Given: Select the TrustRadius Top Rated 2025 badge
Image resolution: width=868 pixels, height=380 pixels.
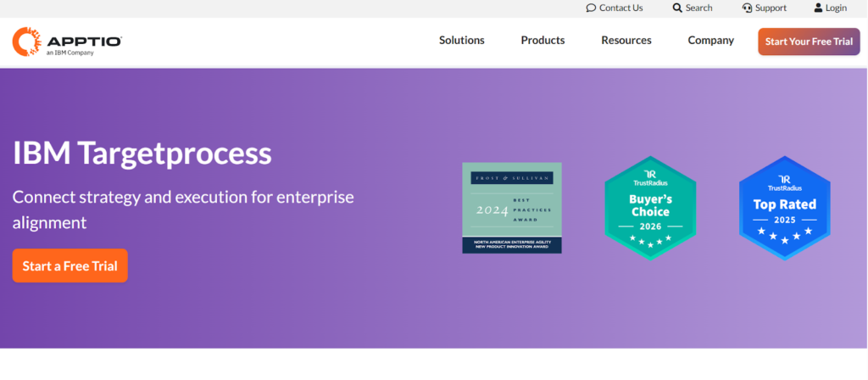Looking at the screenshot, I should 784,208.
